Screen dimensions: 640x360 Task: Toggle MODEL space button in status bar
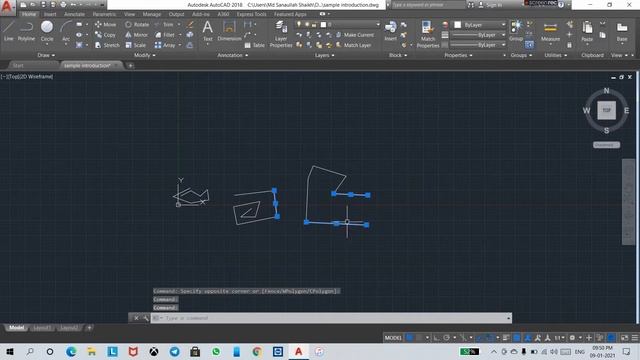393,338
